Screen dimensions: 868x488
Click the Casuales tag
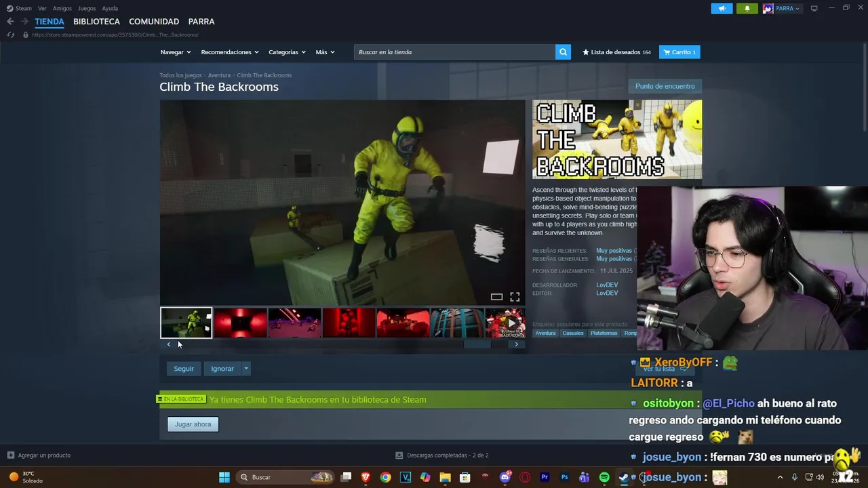(x=573, y=333)
